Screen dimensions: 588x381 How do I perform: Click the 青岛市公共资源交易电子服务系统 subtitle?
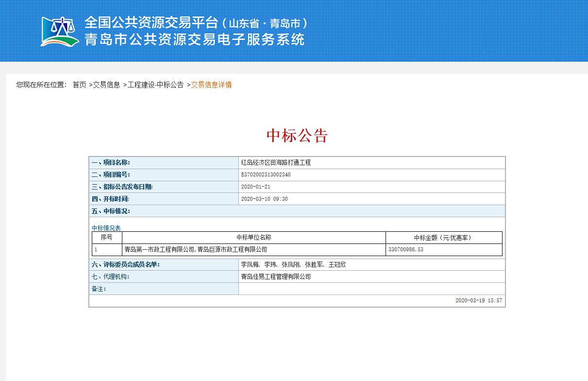coord(195,40)
